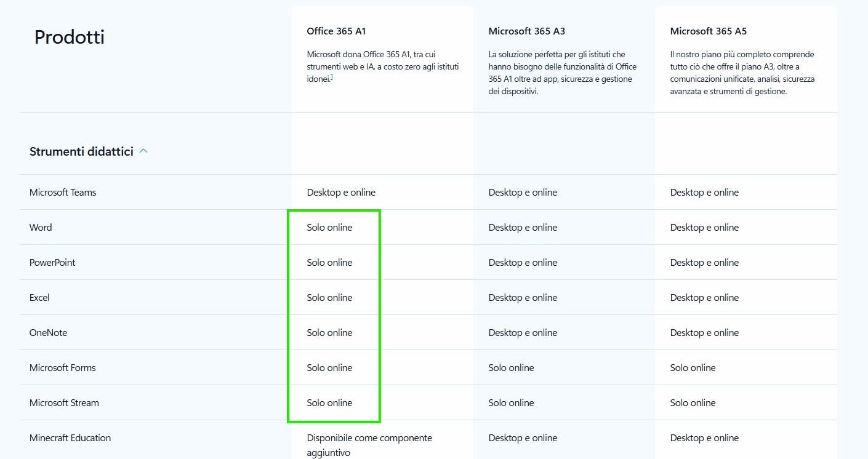Click the Prodotti heading
This screenshot has height=459, width=868.
(70, 38)
